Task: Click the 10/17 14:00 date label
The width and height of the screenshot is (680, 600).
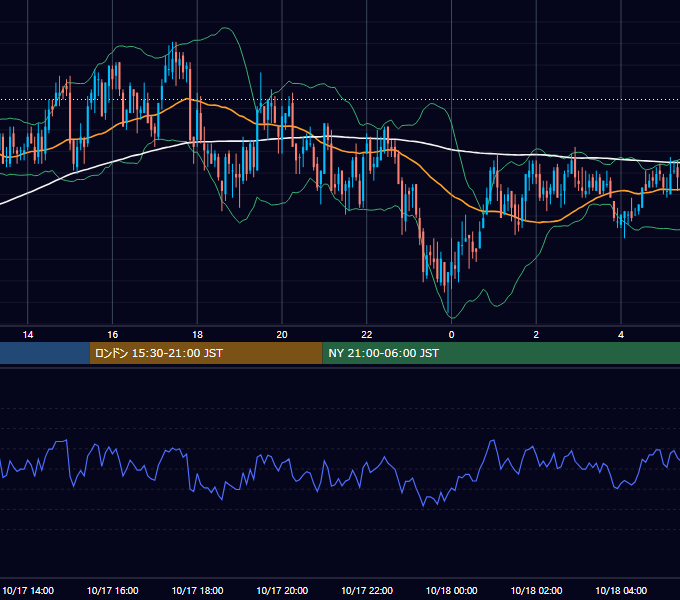Action: 28,590
